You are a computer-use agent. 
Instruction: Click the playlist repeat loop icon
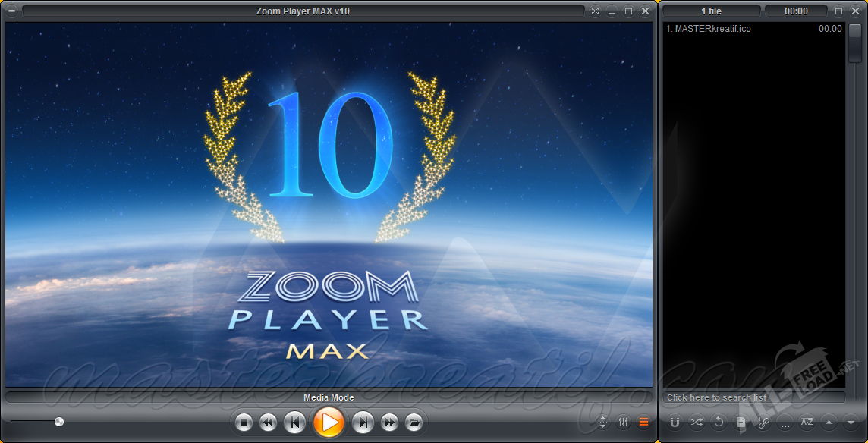pyautogui.click(x=719, y=422)
